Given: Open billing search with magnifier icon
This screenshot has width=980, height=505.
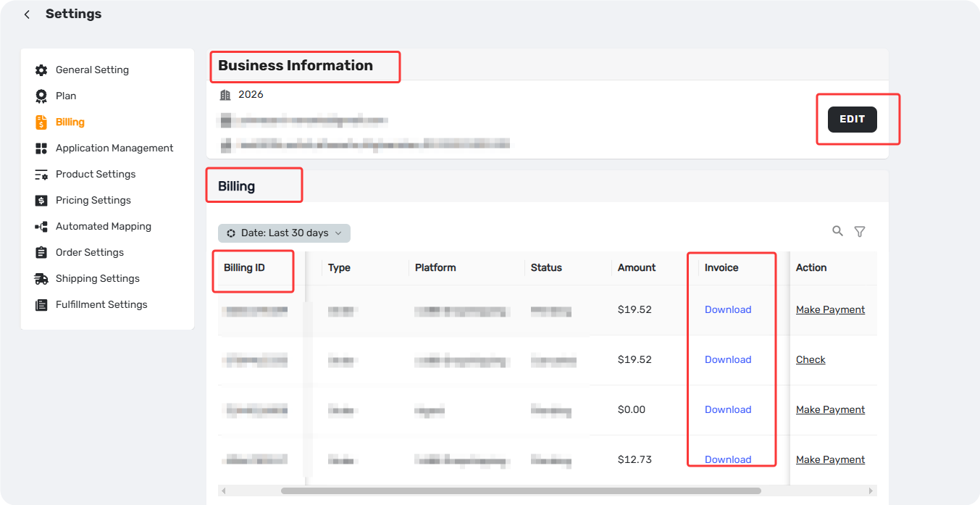Looking at the screenshot, I should click(x=837, y=231).
